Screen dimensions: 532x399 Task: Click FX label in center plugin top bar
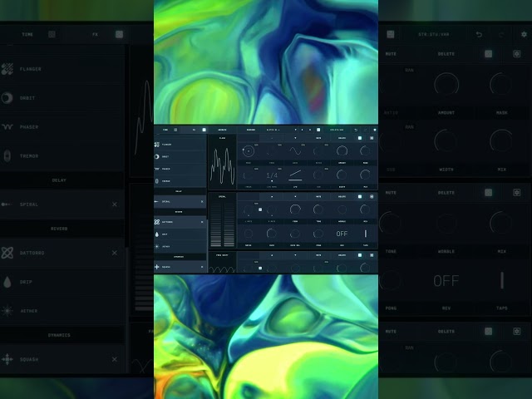click(194, 130)
